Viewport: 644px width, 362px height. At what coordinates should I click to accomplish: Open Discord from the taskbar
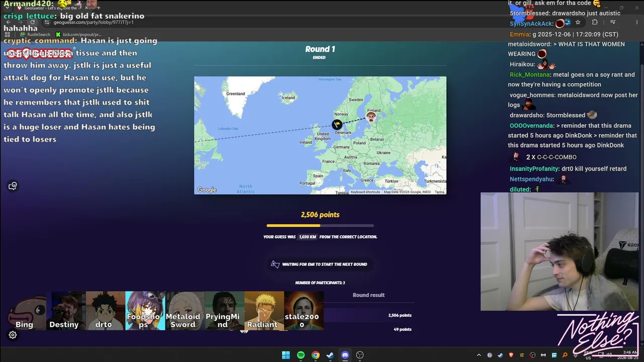[x=345, y=355]
